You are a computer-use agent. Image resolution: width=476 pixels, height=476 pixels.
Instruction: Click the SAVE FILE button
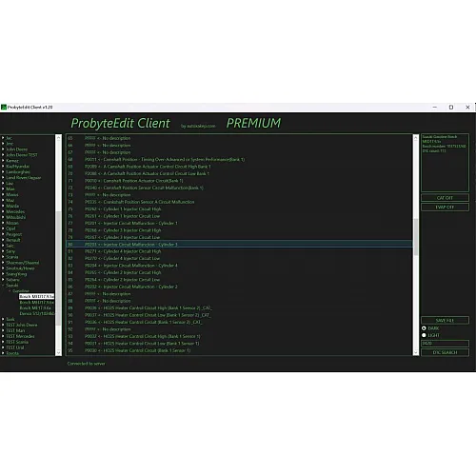445,320
